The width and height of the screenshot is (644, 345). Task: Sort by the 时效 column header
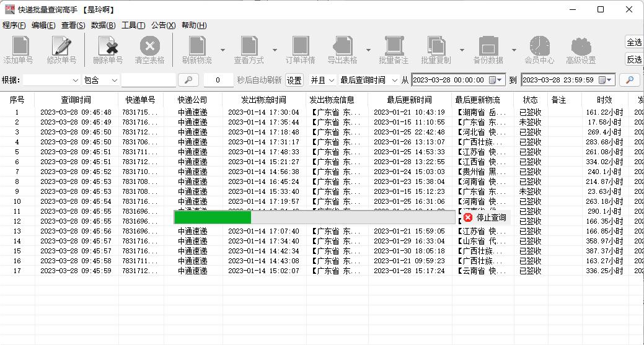(x=604, y=100)
